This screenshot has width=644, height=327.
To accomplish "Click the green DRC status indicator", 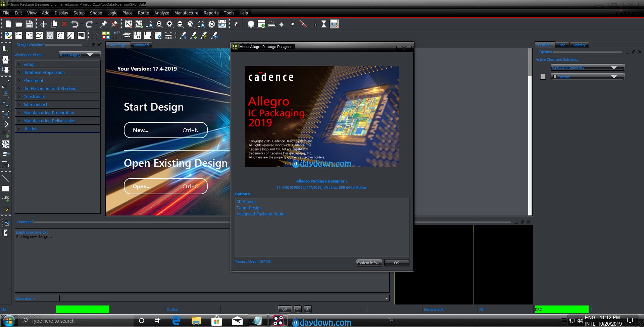I will (x=561, y=310).
